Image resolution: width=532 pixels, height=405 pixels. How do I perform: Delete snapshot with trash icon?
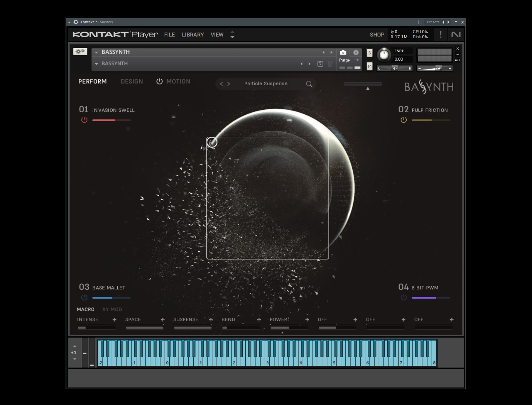330,64
